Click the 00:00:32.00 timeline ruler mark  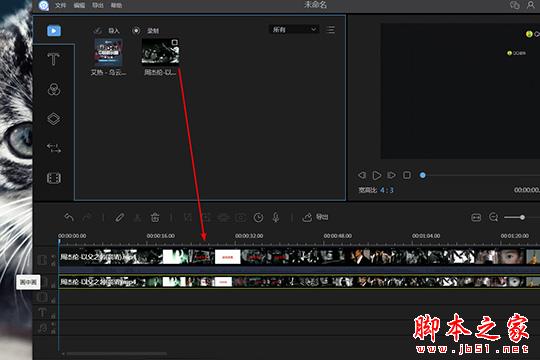[249, 236]
